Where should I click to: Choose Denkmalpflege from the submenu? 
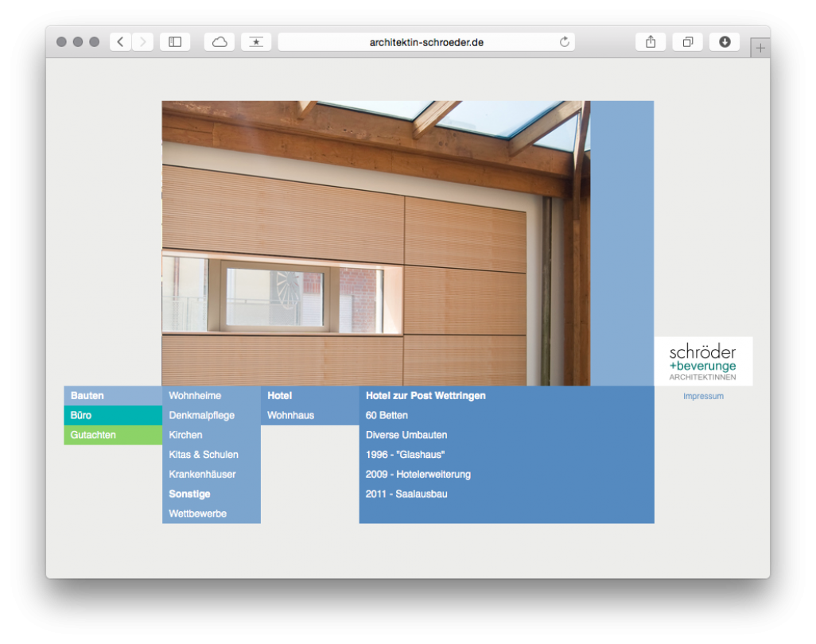point(212,415)
